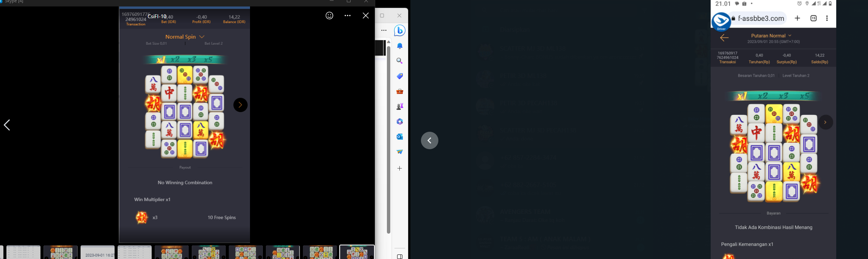
Task: Click next-spin arrow in Skype image
Action: (x=240, y=105)
